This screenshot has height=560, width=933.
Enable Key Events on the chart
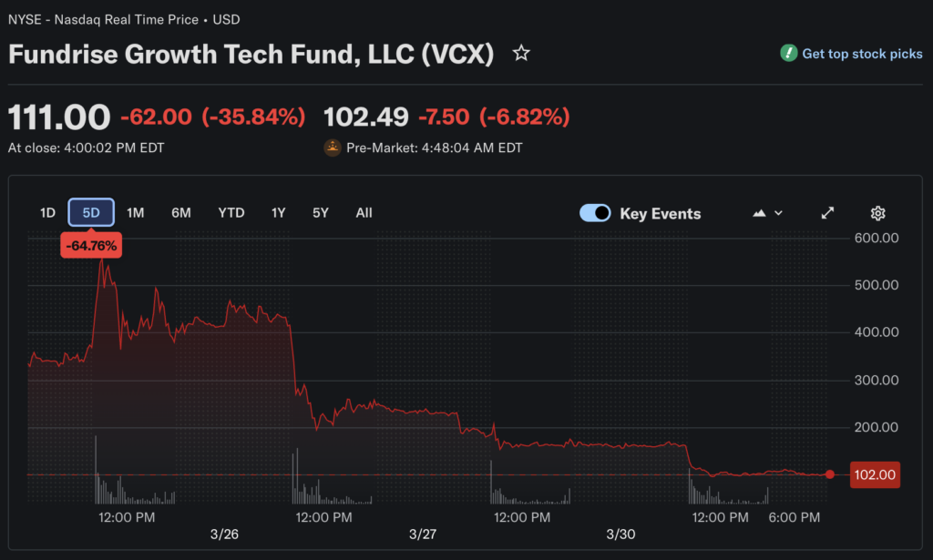(x=595, y=213)
